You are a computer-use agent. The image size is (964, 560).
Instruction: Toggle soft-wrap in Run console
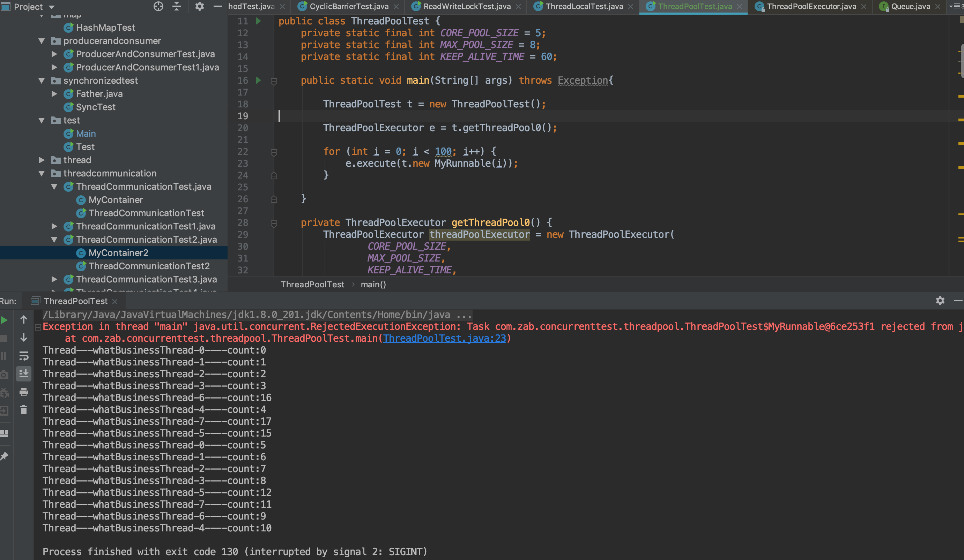[24, 356]
